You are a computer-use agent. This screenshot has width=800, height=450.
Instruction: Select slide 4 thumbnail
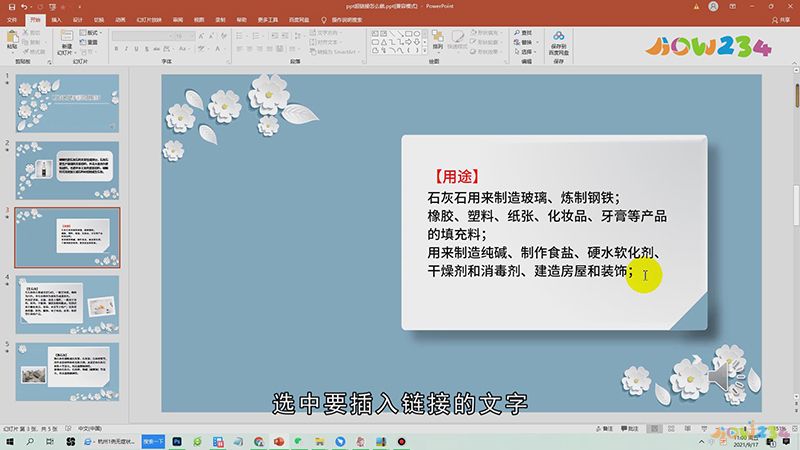(67, 305)
